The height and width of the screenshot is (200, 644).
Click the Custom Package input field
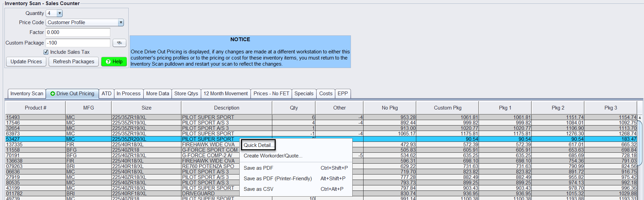(78, 43)
